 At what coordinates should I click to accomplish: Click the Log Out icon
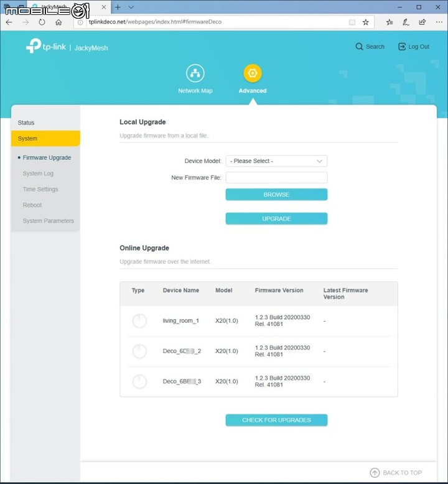click(x=402, y=47)
